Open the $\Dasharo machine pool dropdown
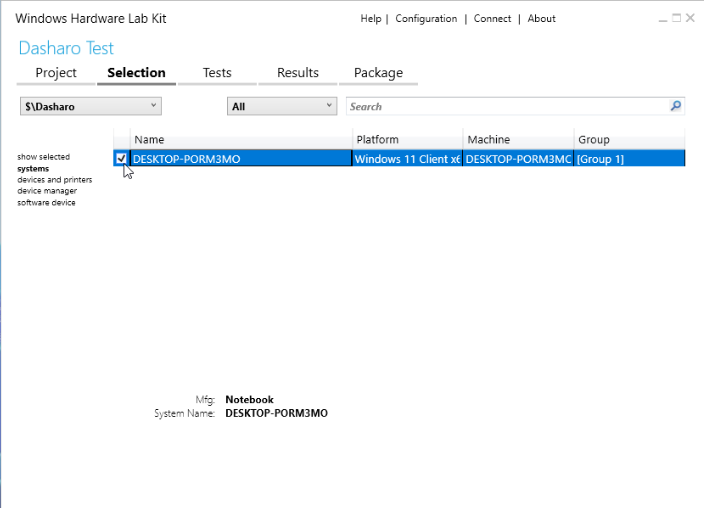 (x=91, y=106)
